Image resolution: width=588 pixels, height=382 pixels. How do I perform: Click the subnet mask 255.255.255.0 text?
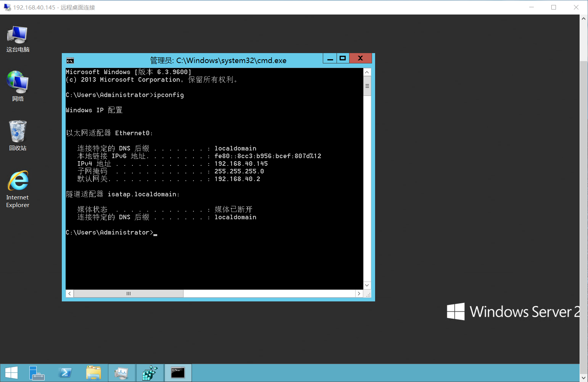pyautogui.click(x=239, y=171)
